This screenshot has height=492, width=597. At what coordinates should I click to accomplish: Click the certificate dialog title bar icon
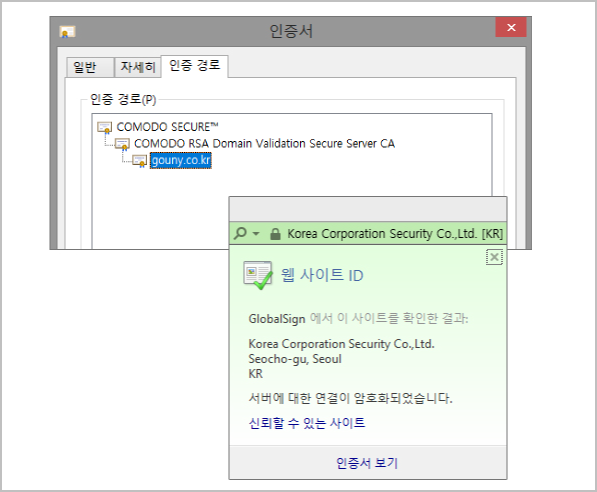pos(67,32)
